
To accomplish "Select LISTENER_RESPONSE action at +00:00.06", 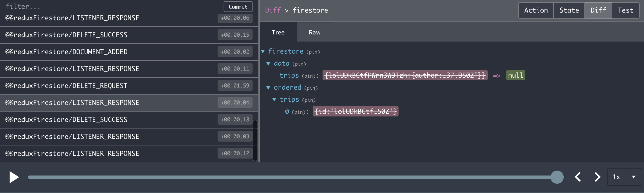I will tap(129, 20).
